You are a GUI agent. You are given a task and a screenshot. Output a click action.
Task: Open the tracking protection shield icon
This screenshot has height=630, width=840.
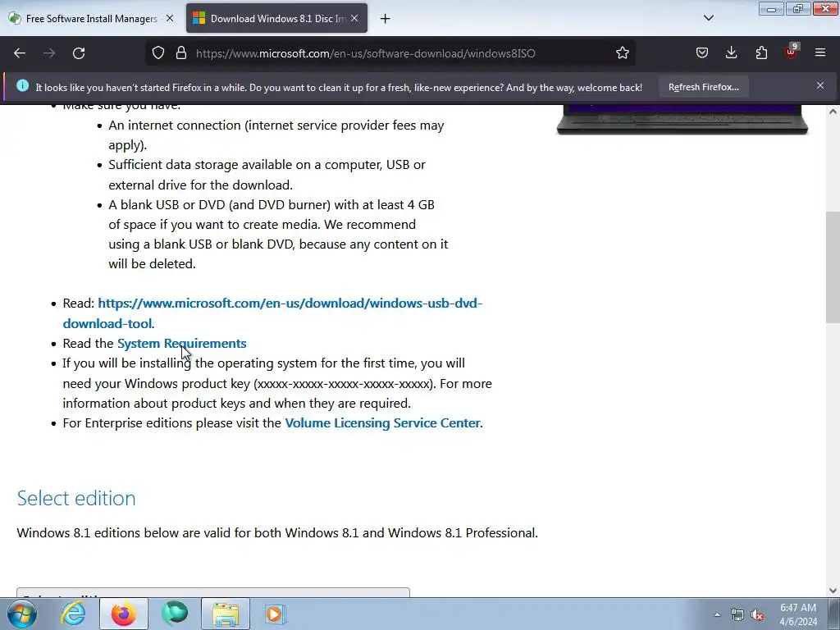[158, 53]
